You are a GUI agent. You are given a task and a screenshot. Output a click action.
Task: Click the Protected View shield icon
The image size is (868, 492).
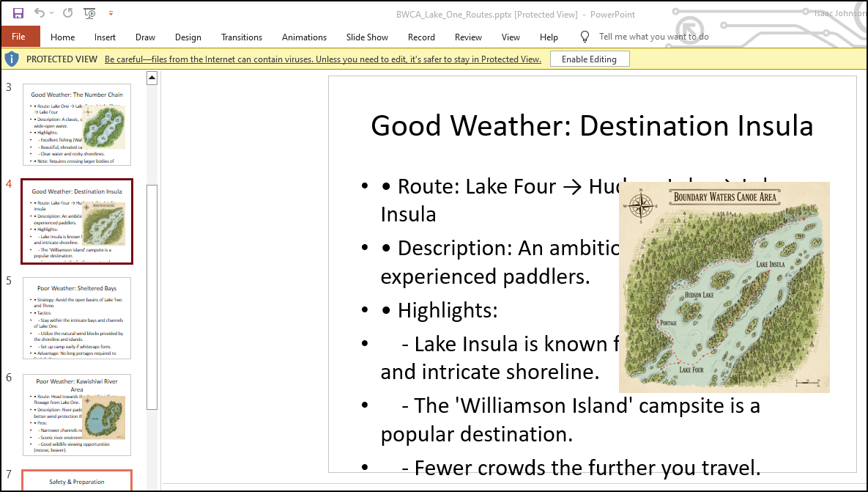[x=12, y=59]
